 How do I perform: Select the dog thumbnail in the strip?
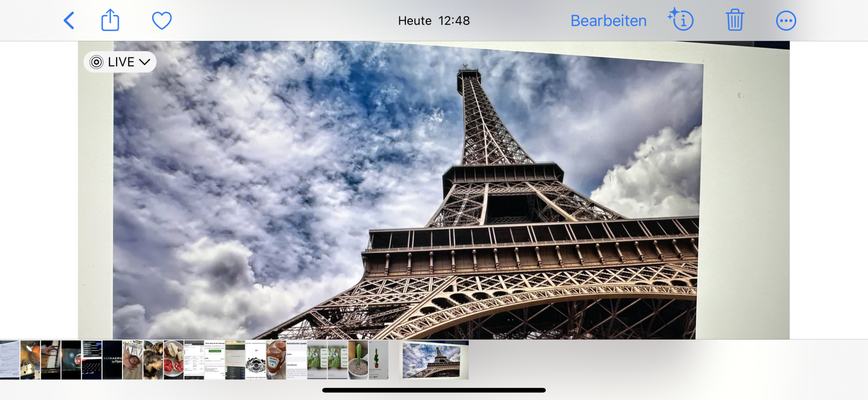(x=154, y=360)
